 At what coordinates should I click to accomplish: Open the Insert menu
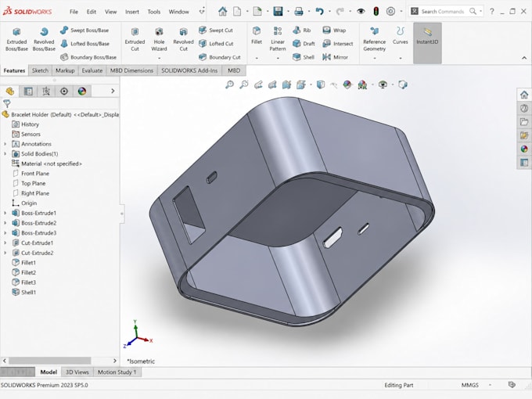(132, 12)
